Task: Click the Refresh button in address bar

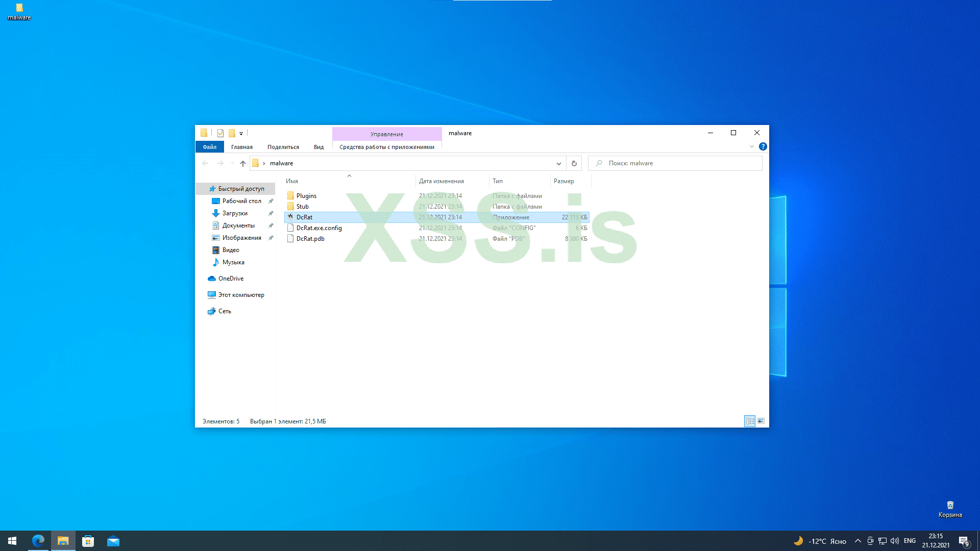Action: point(574,163)
